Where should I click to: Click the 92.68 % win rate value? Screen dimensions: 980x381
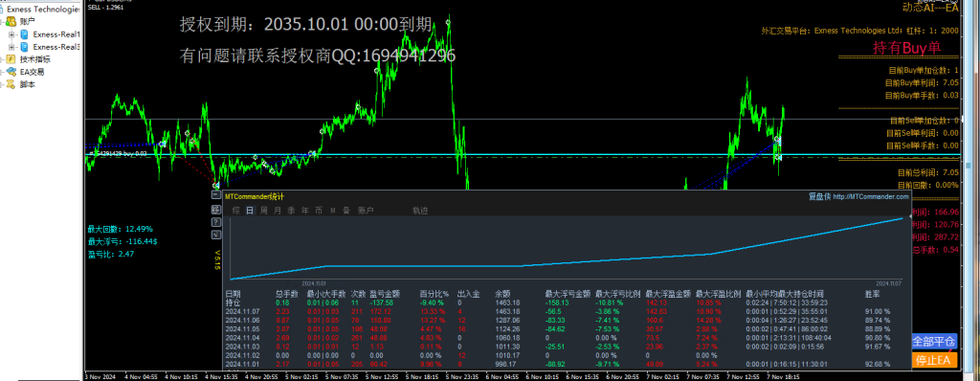pos(878,364)
